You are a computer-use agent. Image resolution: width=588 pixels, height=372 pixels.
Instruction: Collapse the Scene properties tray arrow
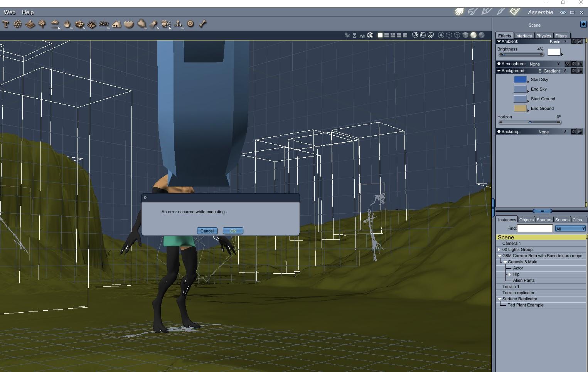[583, 24]
